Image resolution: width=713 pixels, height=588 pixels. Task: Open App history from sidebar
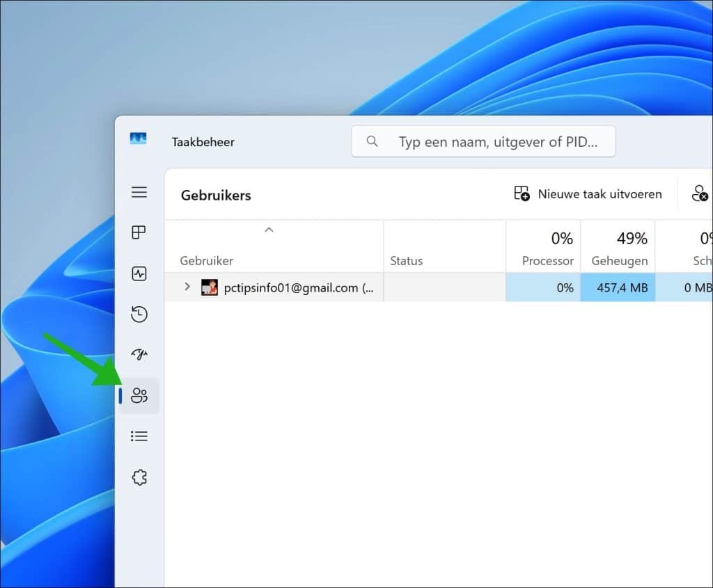(139, 315)
